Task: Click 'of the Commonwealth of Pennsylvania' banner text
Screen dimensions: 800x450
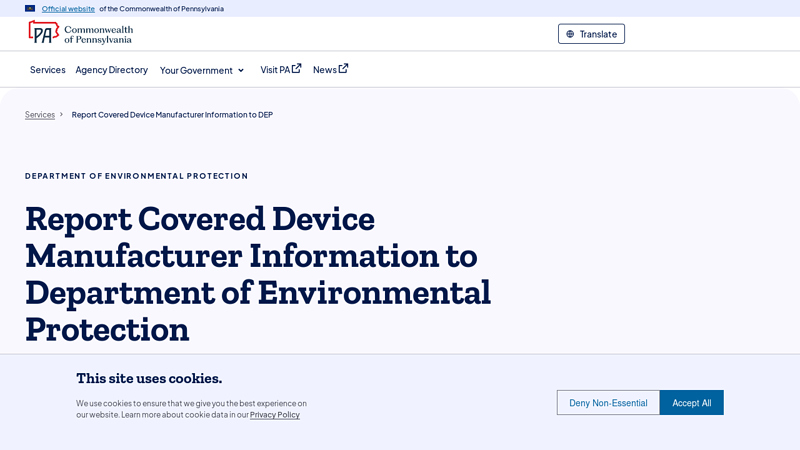Action: (x=161, y=9)
